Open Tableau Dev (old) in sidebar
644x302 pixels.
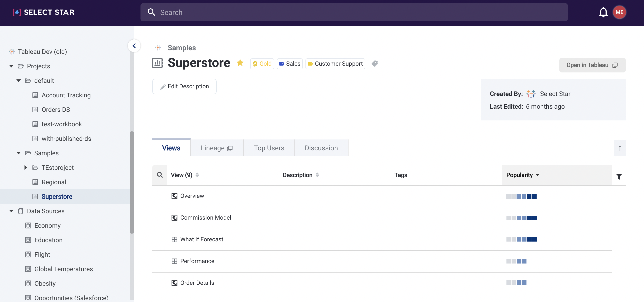tap(42, 51)
